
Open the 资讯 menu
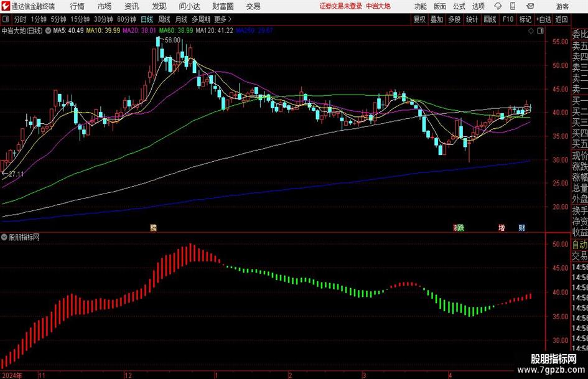(x=132, y=6)
